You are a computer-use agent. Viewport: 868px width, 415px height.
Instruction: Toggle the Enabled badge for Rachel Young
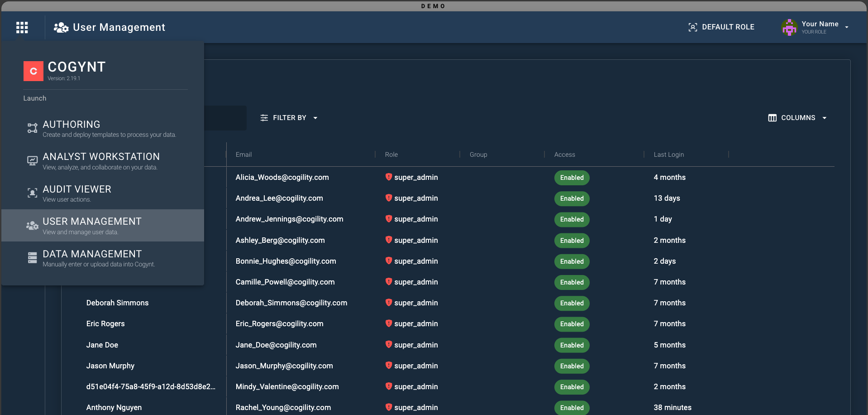pyautogui.click(x=572, y=408)
